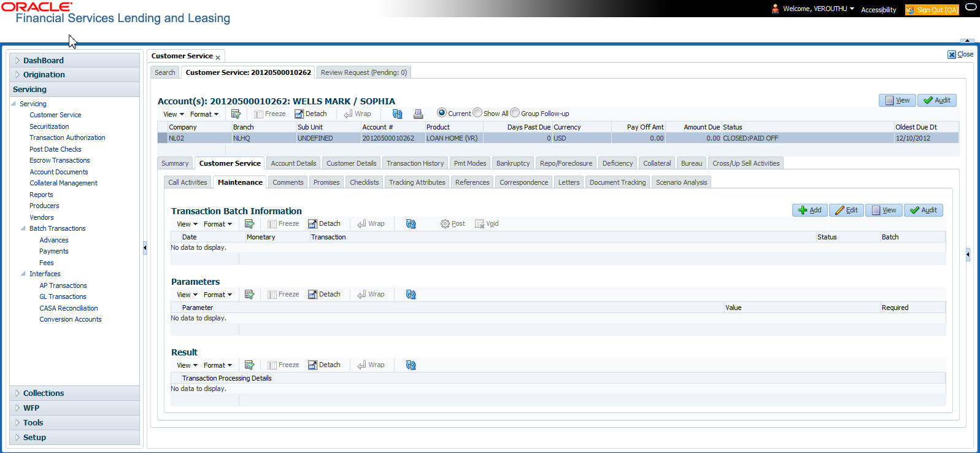Open Escrow Transactions in Servicing tree

60,160
